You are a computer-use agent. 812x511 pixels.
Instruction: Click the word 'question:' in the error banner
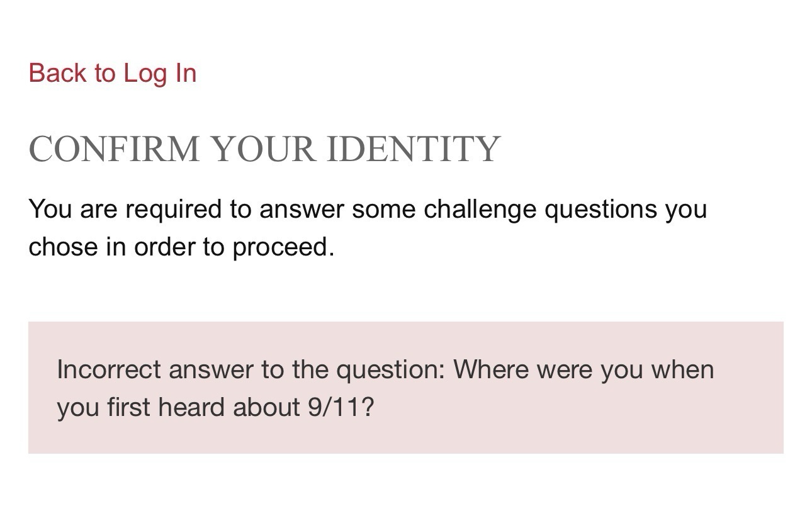pyautogui.click(x=390, y=369)
